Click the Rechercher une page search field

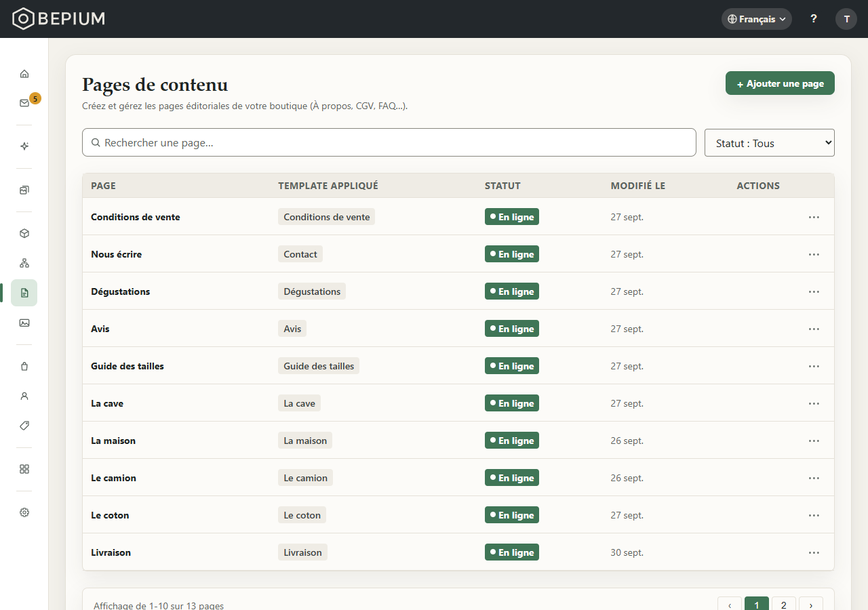[389, 142]
